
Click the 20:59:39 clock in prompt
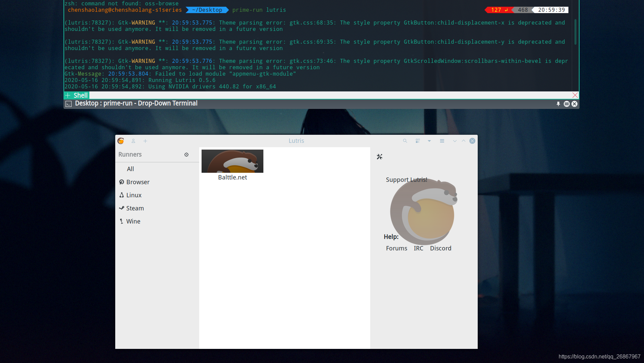click(x=551, y=10)
